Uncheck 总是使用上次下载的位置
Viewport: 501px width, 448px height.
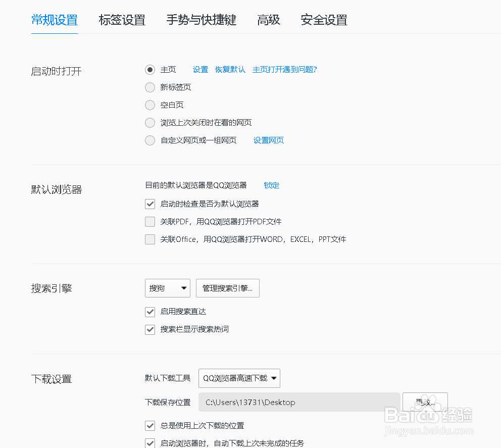(x=150, y=425)
